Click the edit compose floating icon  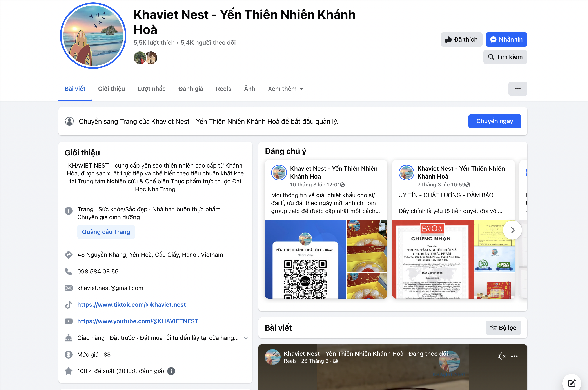tap(572, 383)
